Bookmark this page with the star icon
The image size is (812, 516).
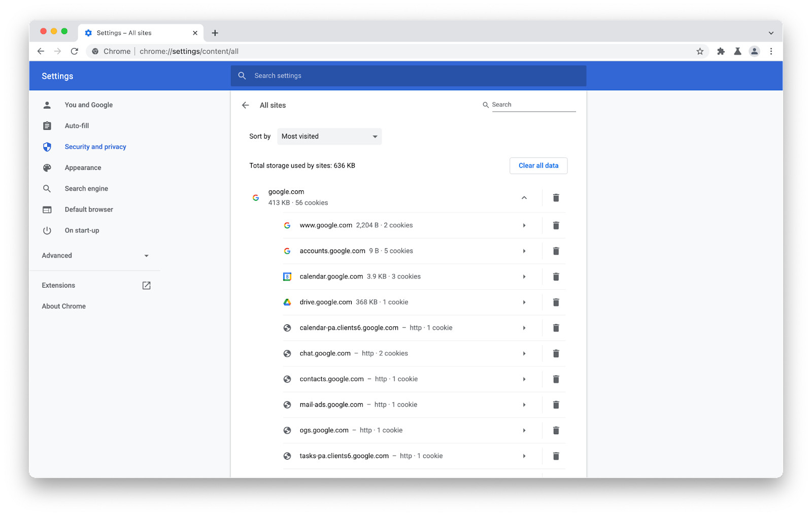[700, 51]
